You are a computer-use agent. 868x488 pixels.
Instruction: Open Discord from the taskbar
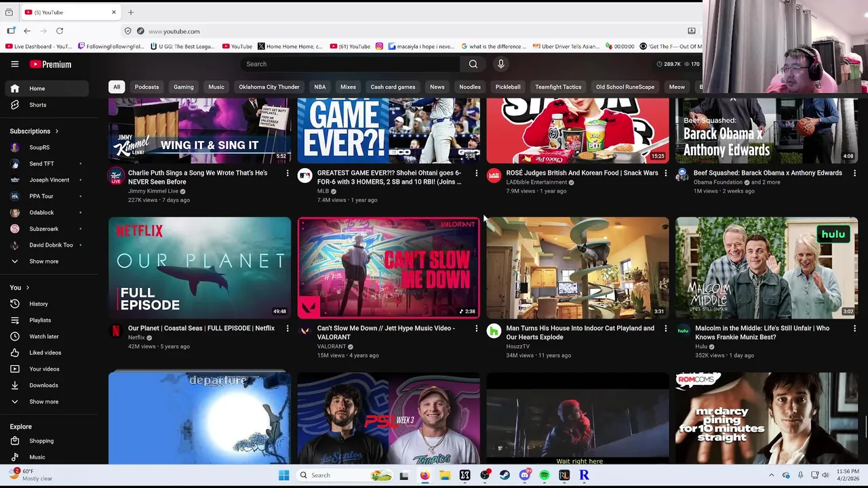pyautogui.click(x=524, y=475)
